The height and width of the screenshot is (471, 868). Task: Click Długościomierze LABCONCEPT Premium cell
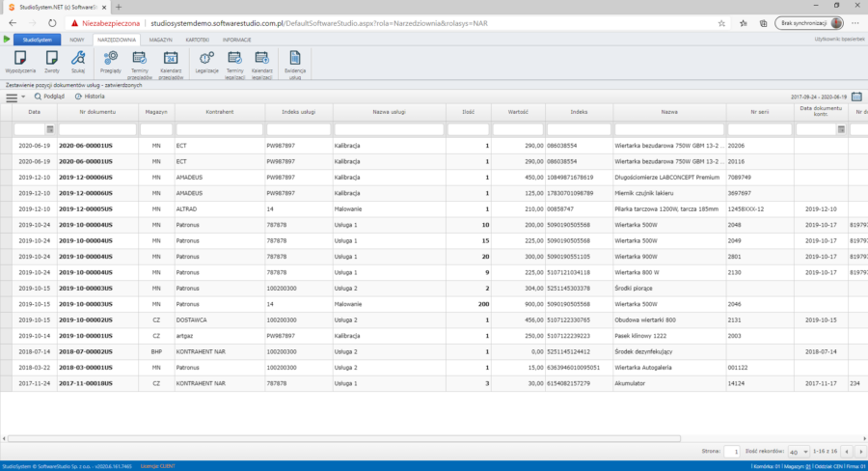(x=667, y=178)
